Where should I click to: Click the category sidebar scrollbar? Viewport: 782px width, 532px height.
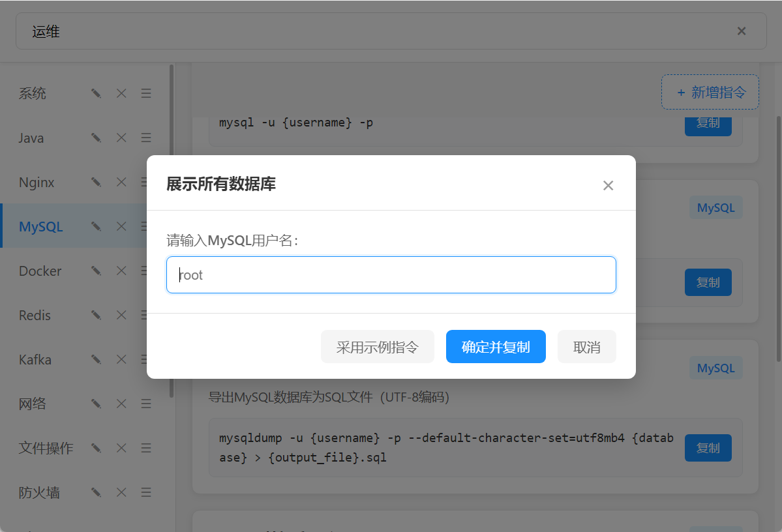pos(172,231)
